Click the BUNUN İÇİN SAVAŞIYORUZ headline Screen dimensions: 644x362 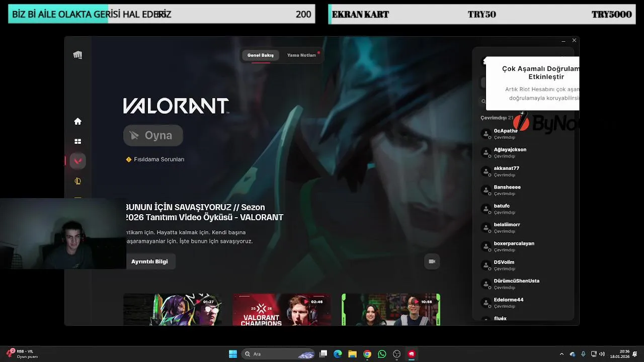click(x=204, y=212)
